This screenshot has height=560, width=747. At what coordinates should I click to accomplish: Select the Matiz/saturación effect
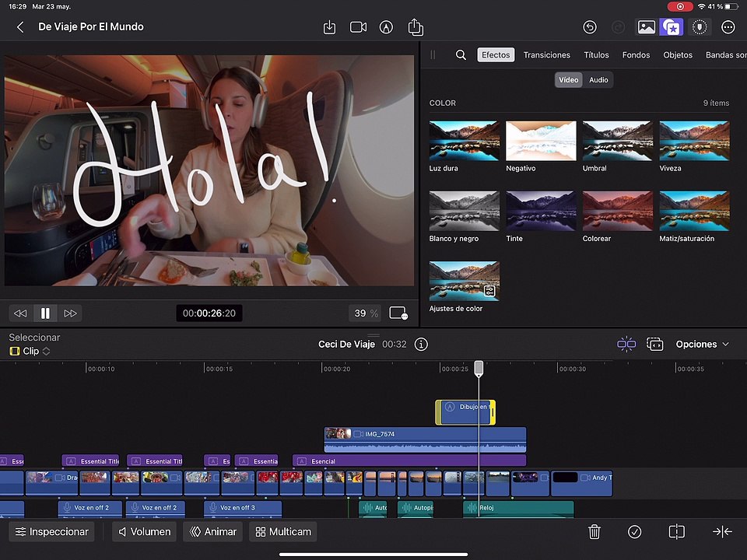[x=695, y=211]
